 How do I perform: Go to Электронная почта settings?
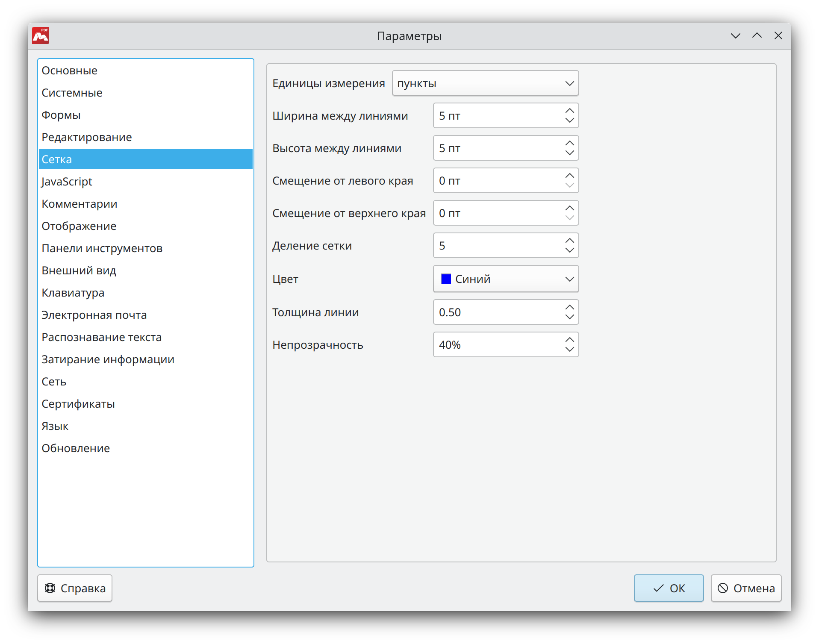coord(145,315)
